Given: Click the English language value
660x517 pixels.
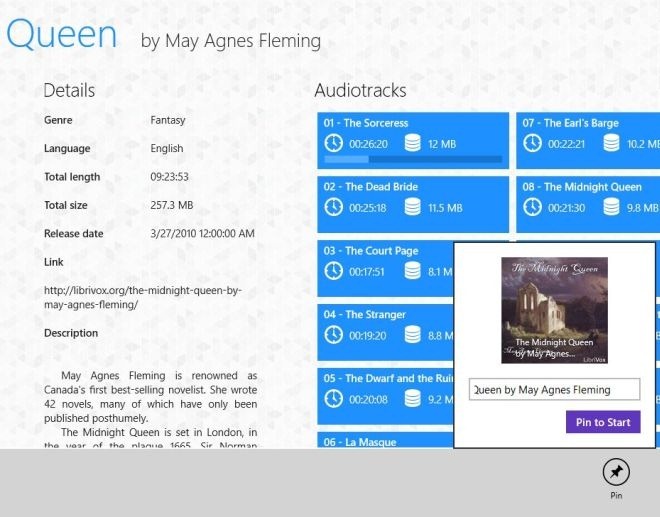Looking at the screenshot, I should tap(167, 149).
